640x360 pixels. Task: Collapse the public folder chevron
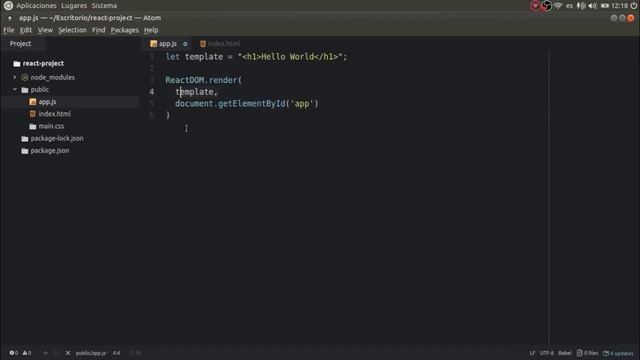(15, 89)
